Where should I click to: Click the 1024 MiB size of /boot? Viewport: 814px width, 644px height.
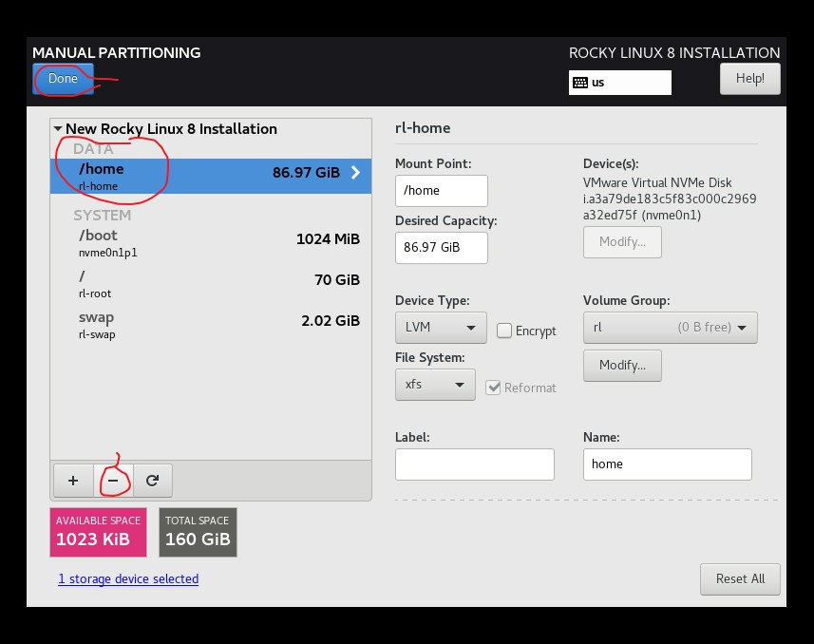coord(328,239)
